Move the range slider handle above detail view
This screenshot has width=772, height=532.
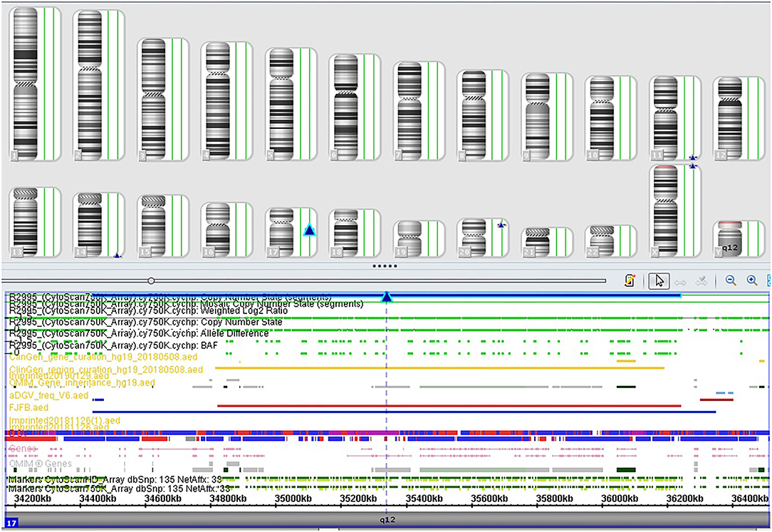click(x=151, y=281)
